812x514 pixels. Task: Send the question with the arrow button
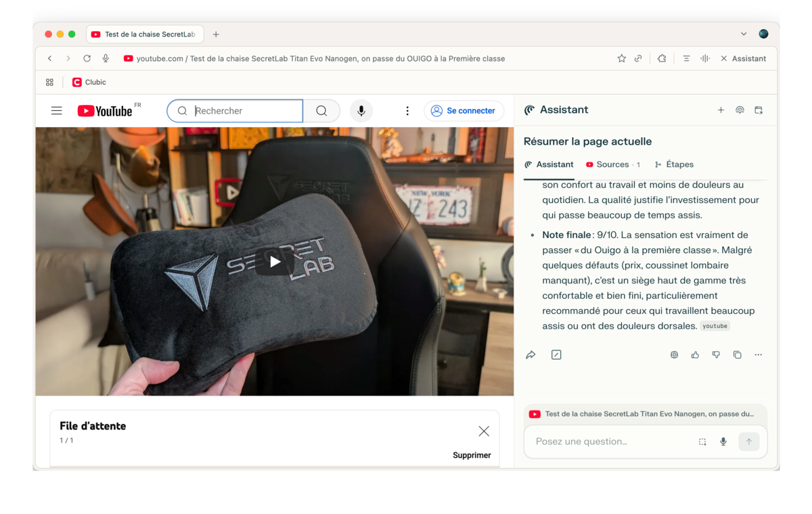coord(749,442)
